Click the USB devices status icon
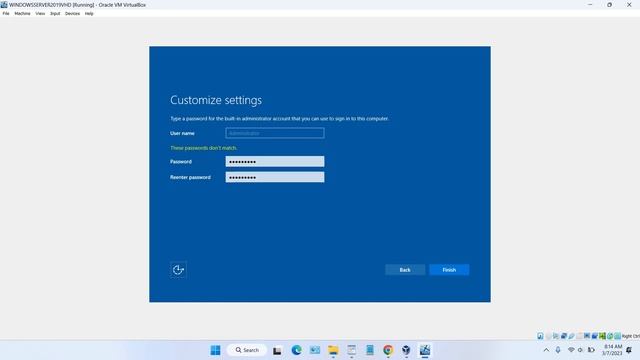 coord(571,336)
